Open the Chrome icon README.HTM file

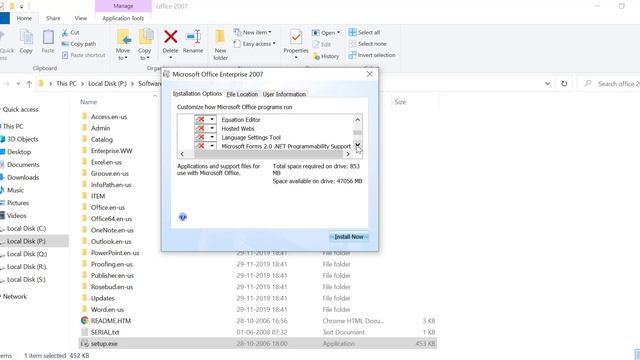(84, 321)
